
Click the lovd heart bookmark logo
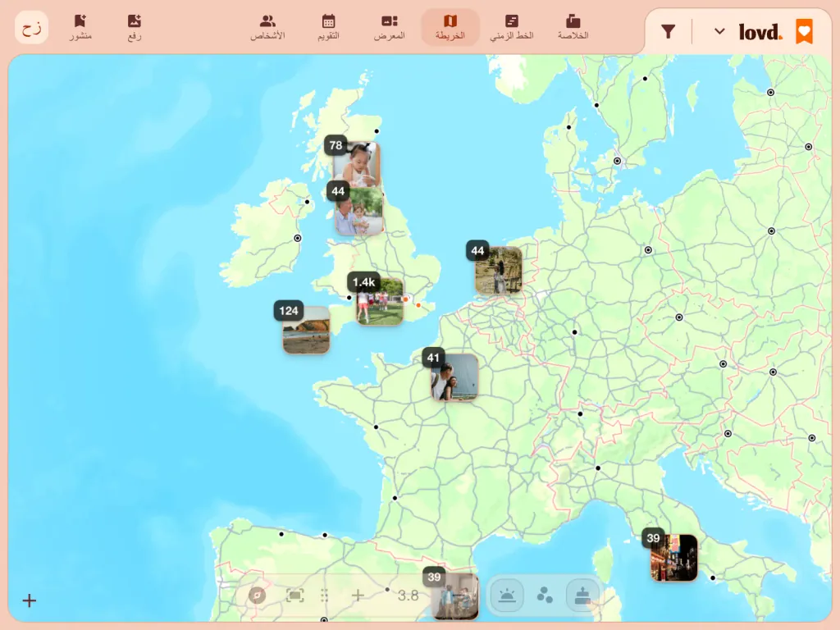tap(804, 32)
